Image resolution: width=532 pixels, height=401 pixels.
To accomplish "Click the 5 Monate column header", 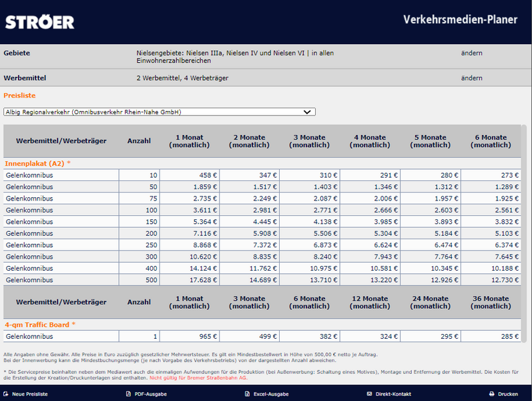I will point(431,141).
